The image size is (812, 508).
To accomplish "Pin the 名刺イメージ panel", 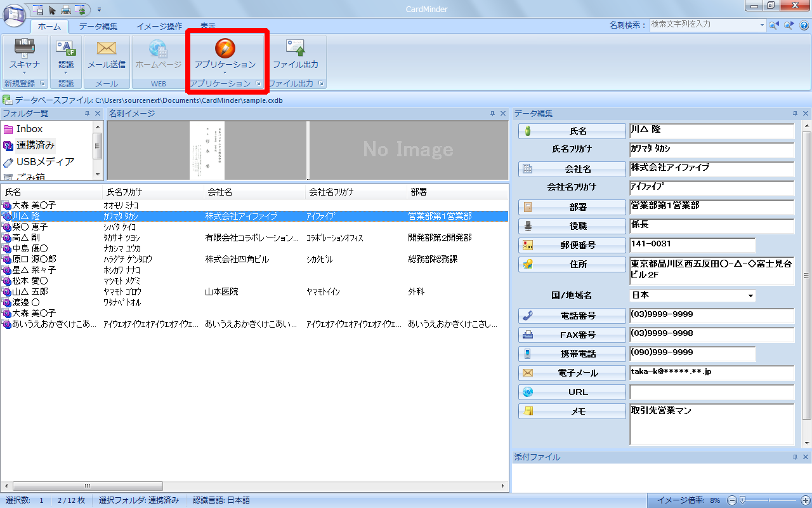I will coord(493,114).
